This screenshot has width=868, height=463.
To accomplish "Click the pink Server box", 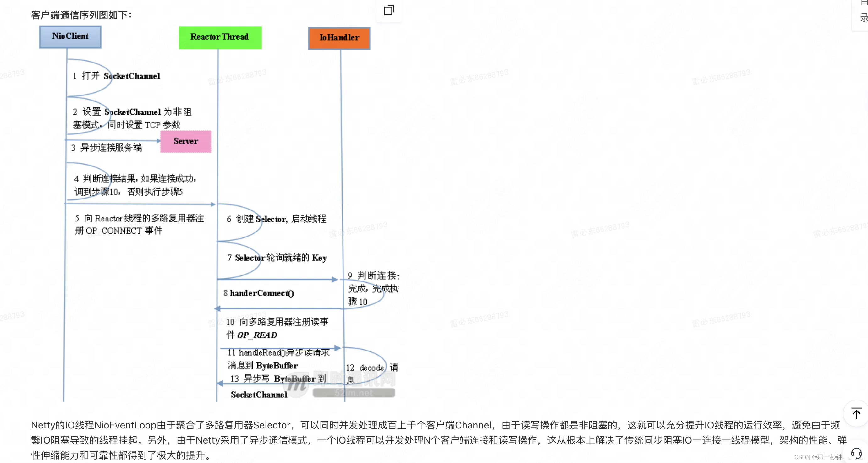I will point(186,141).
